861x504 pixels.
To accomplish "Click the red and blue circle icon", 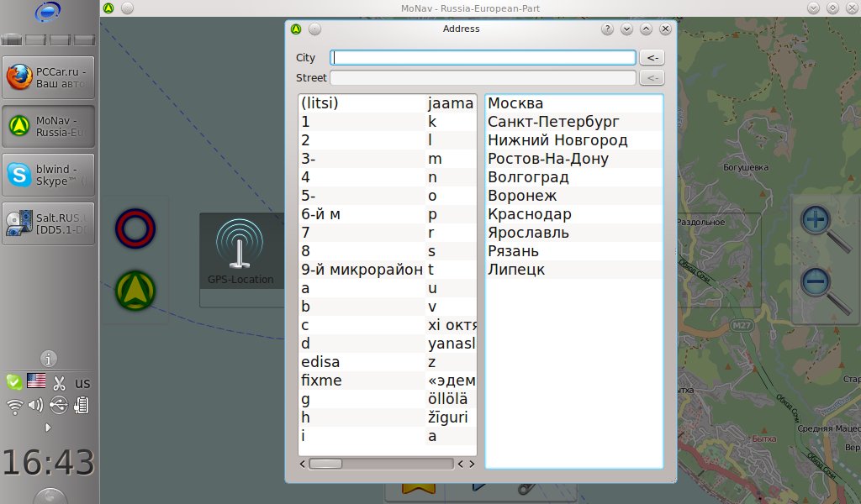I will click(135, 228).
